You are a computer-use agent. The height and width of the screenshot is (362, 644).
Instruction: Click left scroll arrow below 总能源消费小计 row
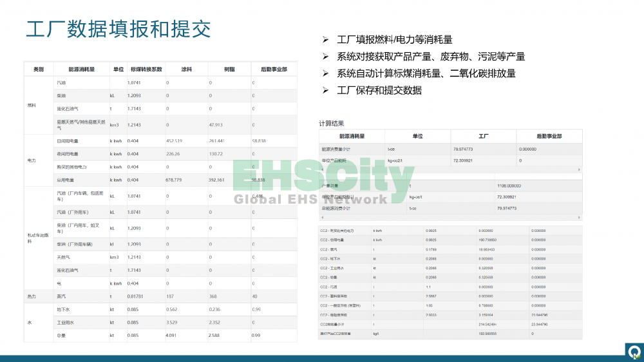tap(321, 218)
